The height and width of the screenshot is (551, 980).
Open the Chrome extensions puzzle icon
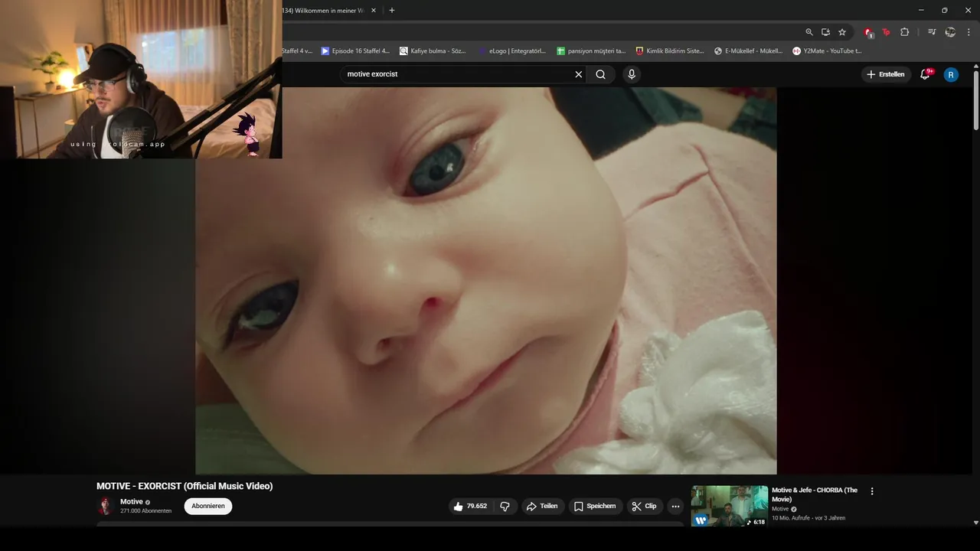(x=905, y=32)
